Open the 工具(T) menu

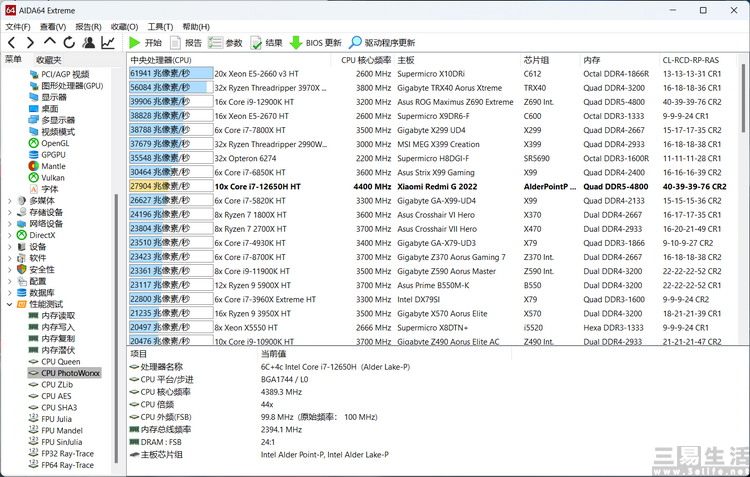[160, 27]
